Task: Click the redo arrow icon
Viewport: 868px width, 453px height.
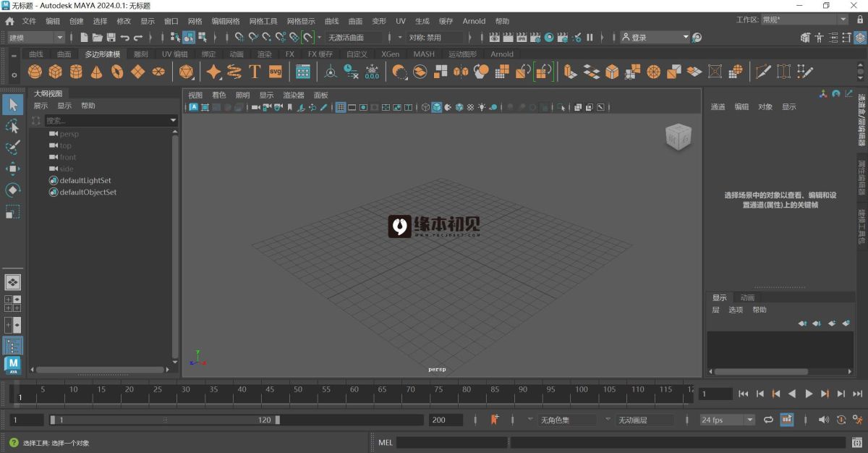Action: coord(138,37)
